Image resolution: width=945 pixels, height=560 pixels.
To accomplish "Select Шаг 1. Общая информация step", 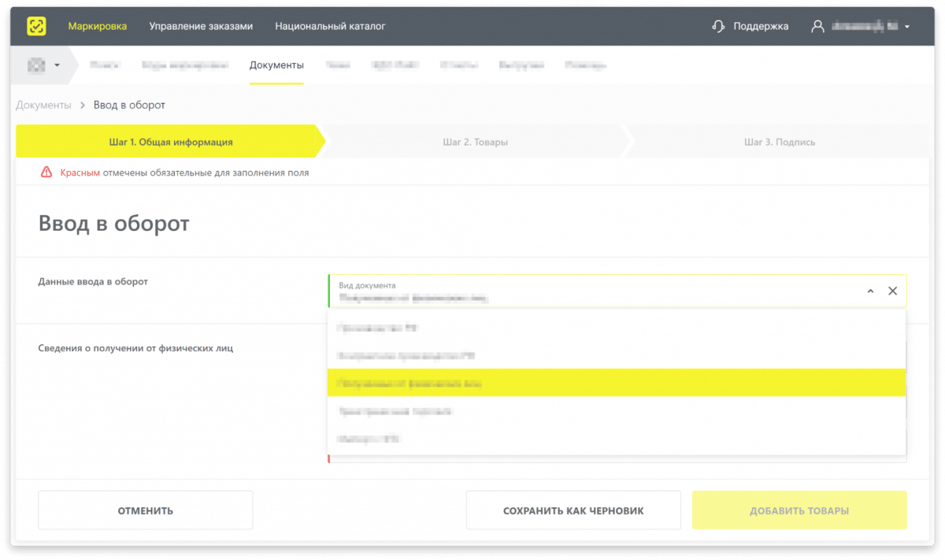I will click(x=170, y=143).
